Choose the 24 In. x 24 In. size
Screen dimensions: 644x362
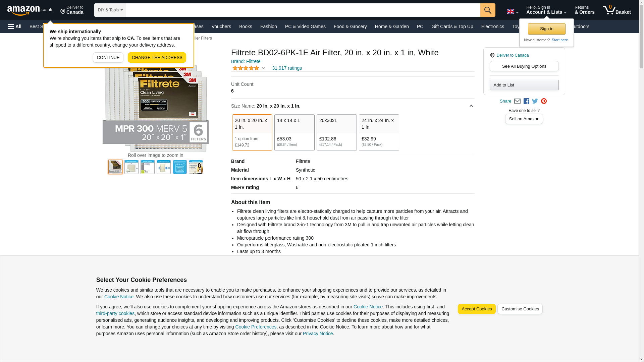[x=379, y=132]
